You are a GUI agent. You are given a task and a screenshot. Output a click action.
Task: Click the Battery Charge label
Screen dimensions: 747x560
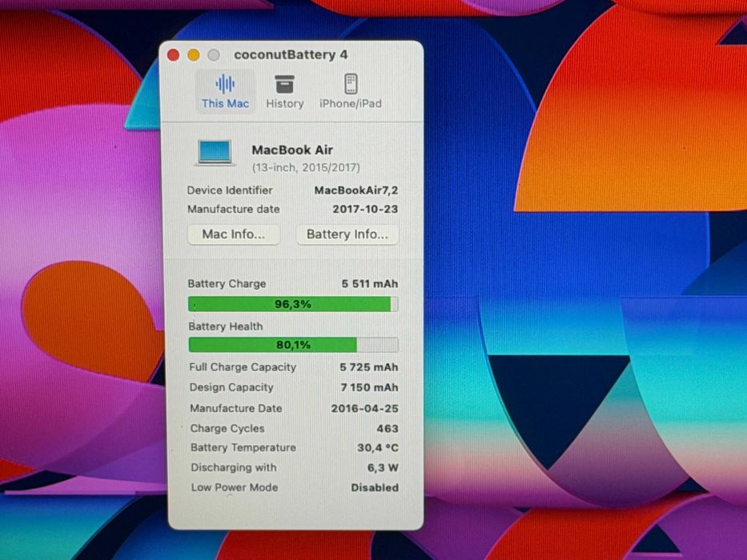(x=227, y=284)
